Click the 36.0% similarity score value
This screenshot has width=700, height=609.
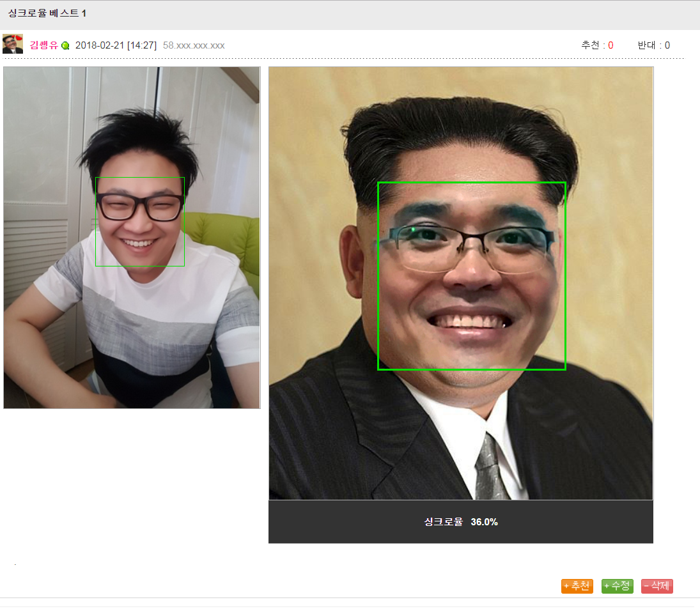click(x=484, y=522)
